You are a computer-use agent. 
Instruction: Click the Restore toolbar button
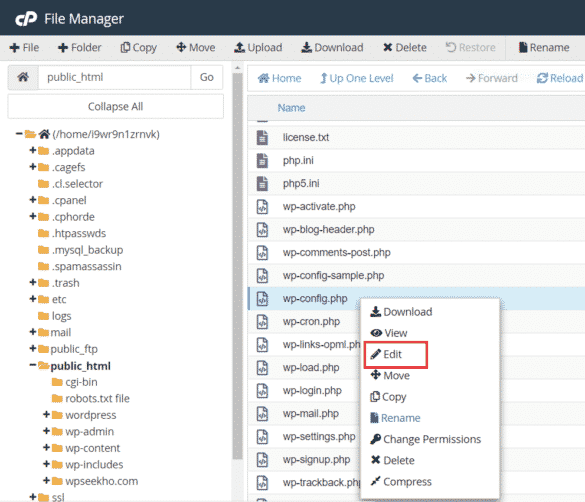470,48
